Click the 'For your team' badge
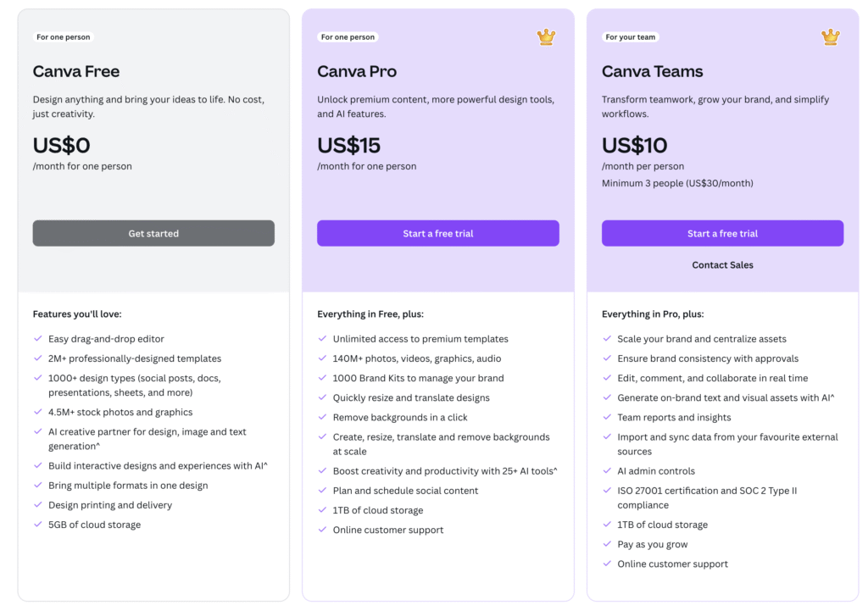This screenshot has width=868, height=611. click(630, 37)
